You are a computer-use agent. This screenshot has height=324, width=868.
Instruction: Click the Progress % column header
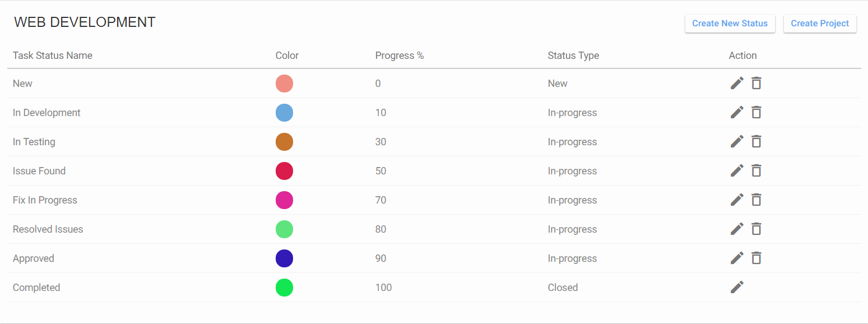coord(399,55)
